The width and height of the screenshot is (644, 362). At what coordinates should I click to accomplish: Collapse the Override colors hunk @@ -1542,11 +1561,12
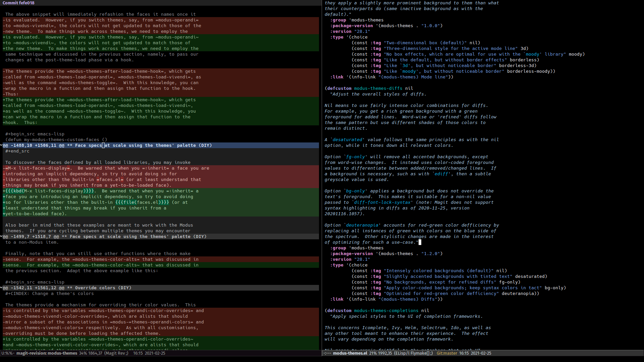coord(1,288)
